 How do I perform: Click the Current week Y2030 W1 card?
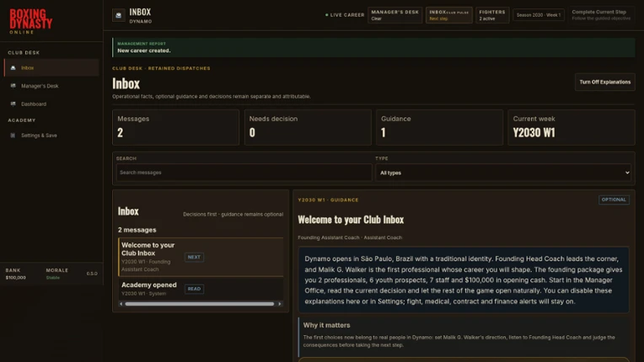572,127
